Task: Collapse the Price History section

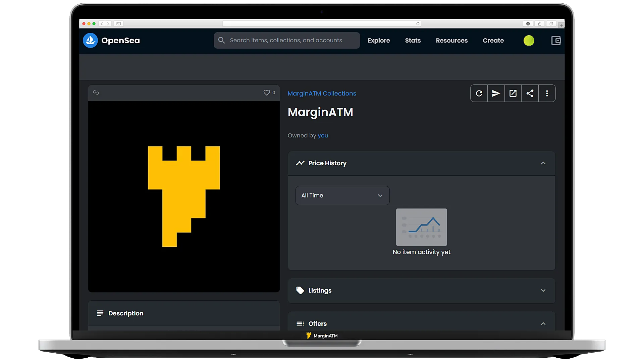Action: [x=543, y=163]
